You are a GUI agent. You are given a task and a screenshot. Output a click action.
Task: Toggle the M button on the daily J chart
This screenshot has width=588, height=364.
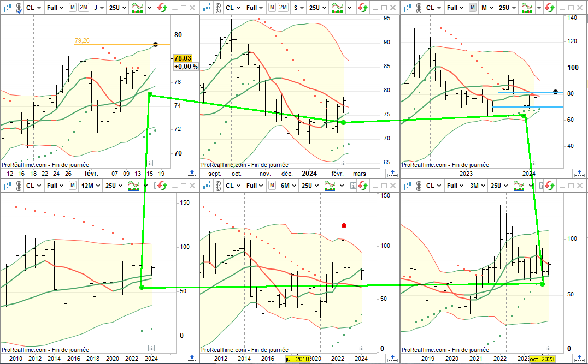[x=73, y=8]
